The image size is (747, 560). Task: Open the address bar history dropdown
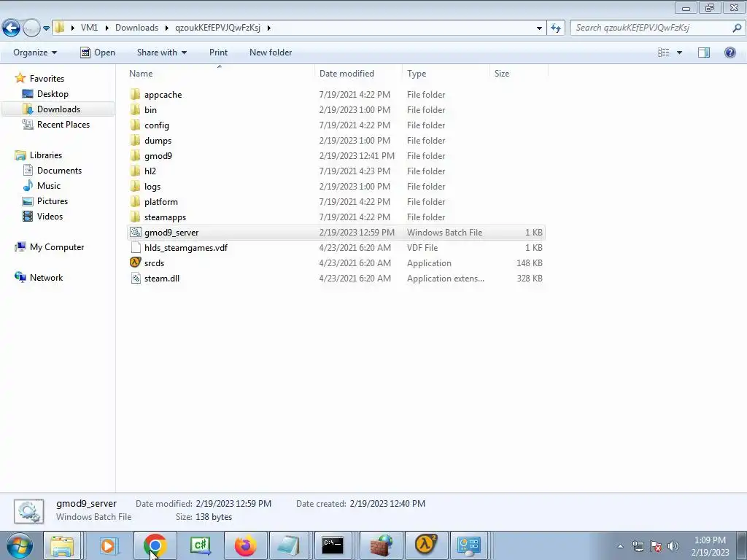click(x=539, y=28)
